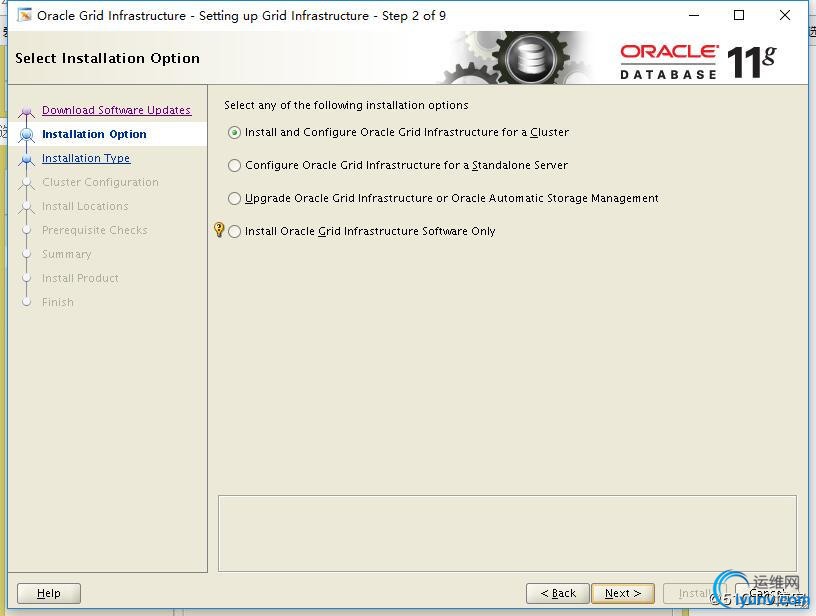Click inside the empty message description box
The width and height of the screenshot is (816, 616).
507,533
